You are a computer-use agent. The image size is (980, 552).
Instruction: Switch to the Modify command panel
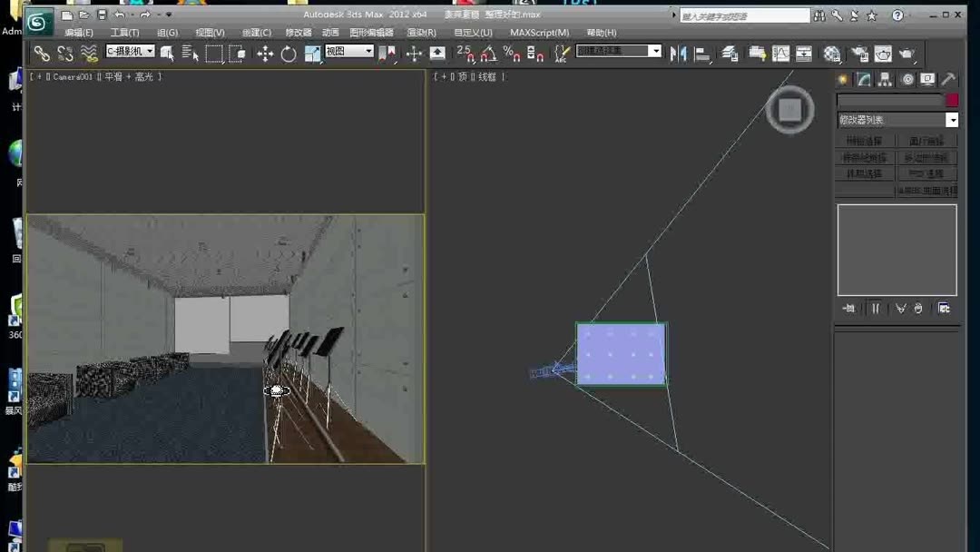pos(863,79)
